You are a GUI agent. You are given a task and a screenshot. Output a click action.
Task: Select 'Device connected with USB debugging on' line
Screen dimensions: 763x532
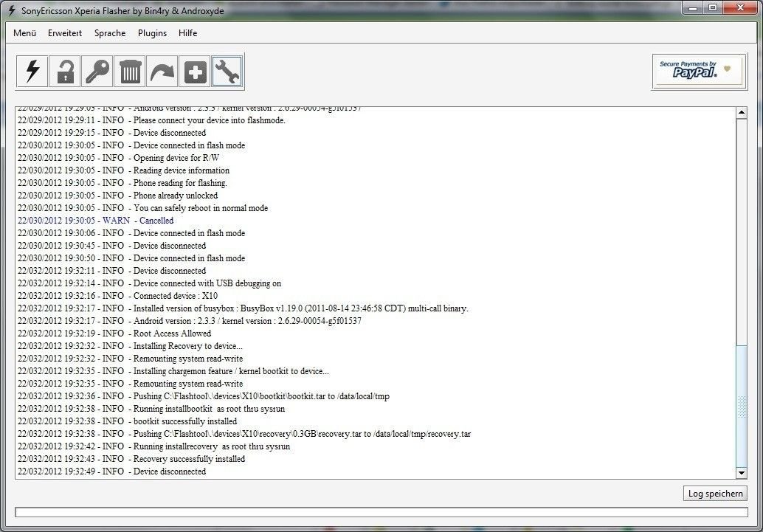149,283
